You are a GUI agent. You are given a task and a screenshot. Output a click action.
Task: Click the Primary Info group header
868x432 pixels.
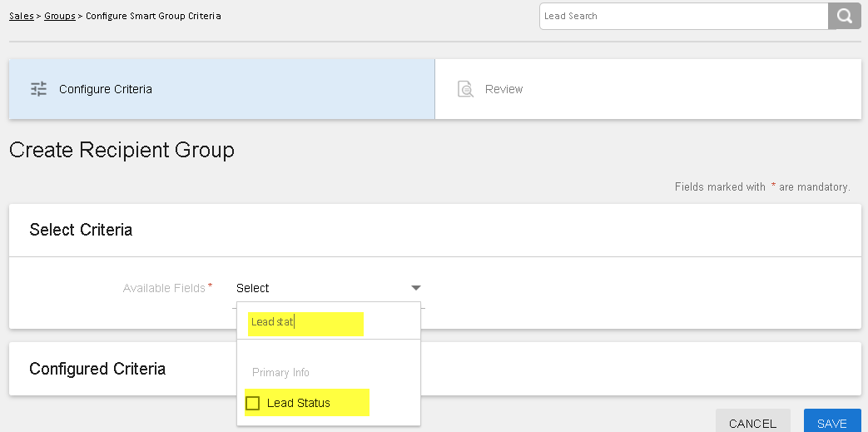(280, 372)
